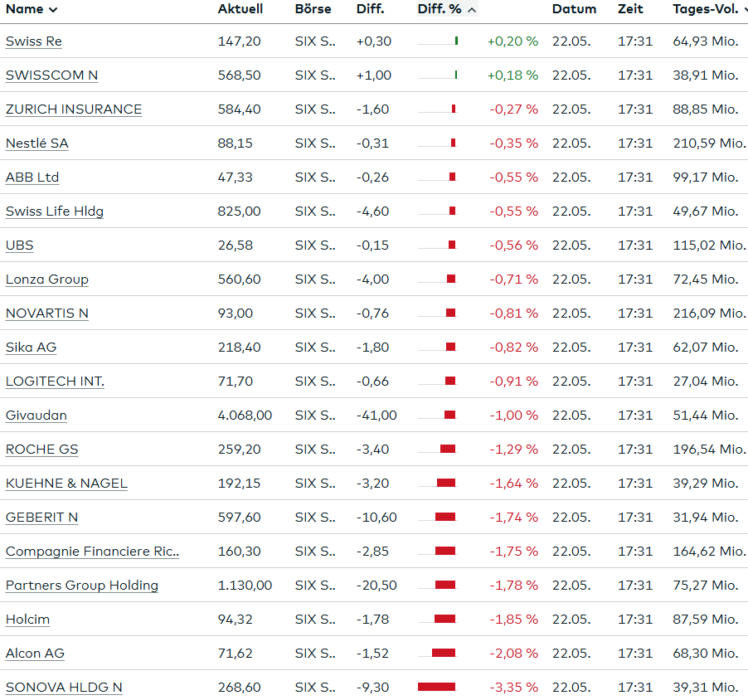The height and width of the screenshot is (700, 748).
Task: Click the 26,58 price of UBS
Action: (x=236, y=245)
